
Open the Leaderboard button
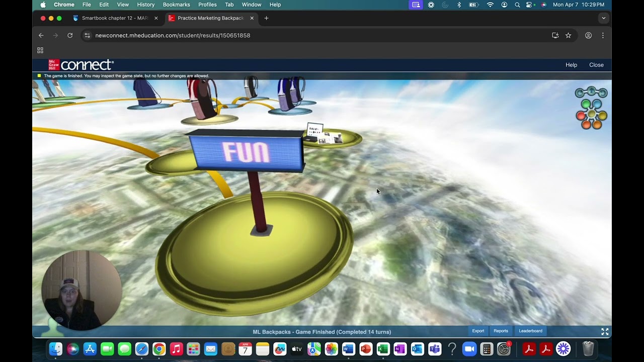pyautogui.click(x=530, y=331)
